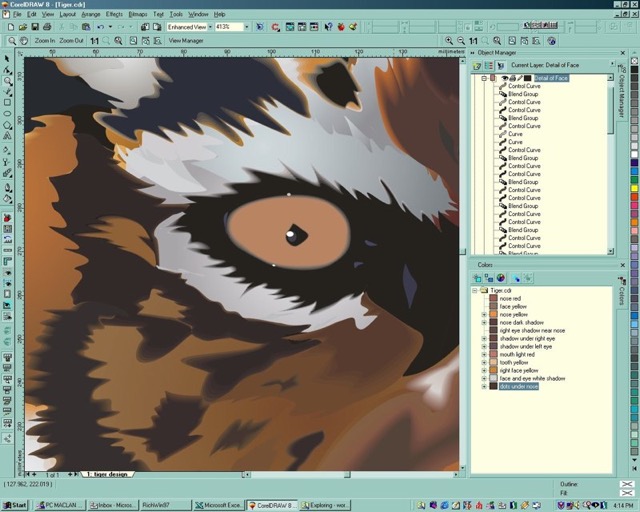Open the Effects menu
The height and width of the screenshot is (512, 640).
click(114, 14)
